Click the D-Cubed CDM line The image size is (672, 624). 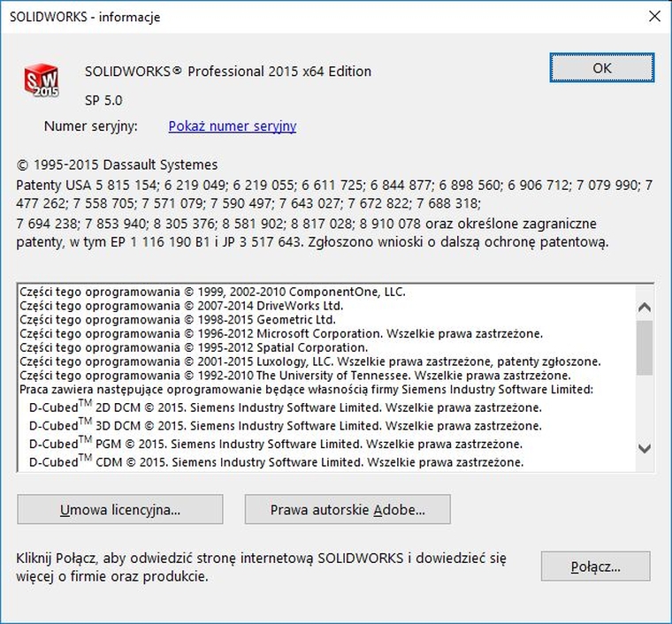[277, 462]
